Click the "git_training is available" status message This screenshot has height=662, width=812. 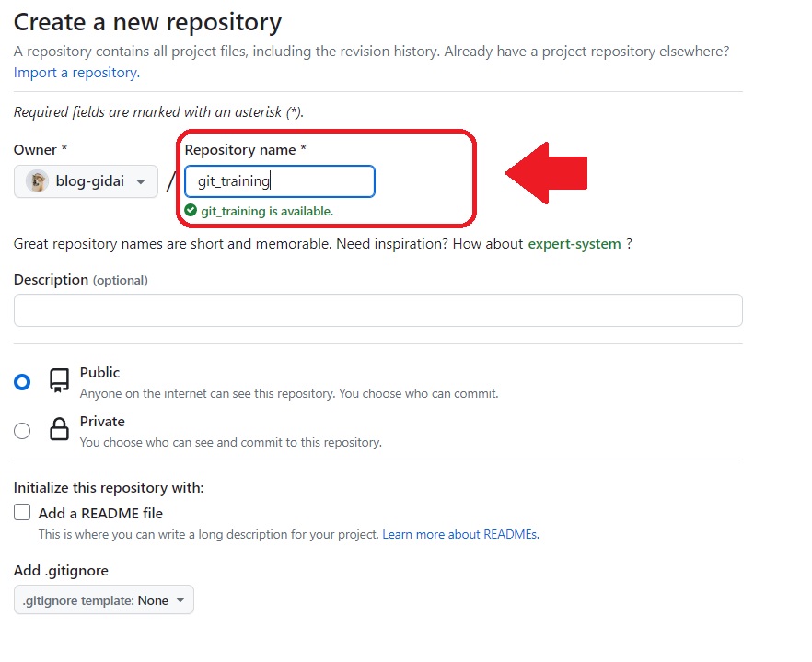tap(267, 211)
